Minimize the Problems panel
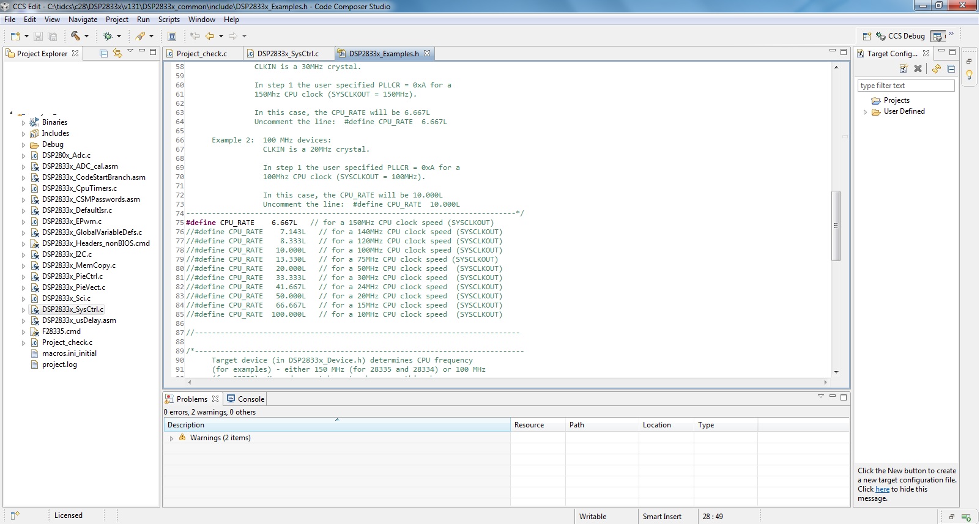This screenshot has width=980, height=524. [832, 397]
